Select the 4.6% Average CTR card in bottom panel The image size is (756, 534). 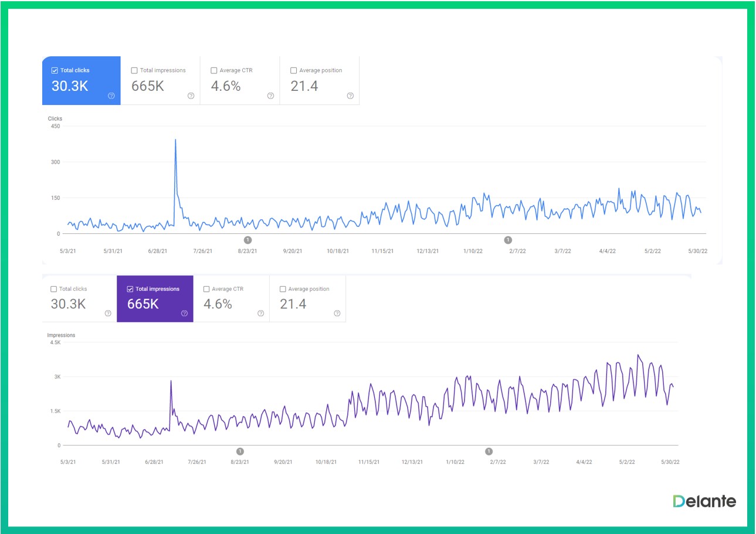coord(231,299)
